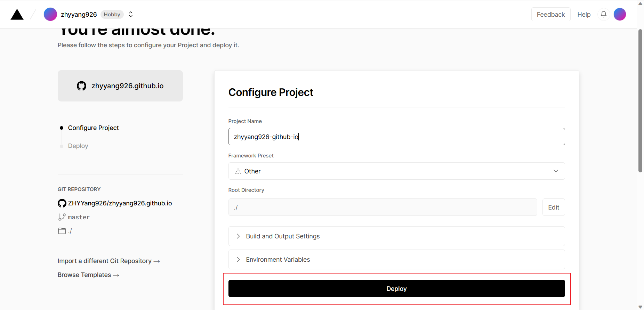Viewport: 644px width, 310px height.
Task: Open the notifications bell
Action: click(x=604, y=14)
